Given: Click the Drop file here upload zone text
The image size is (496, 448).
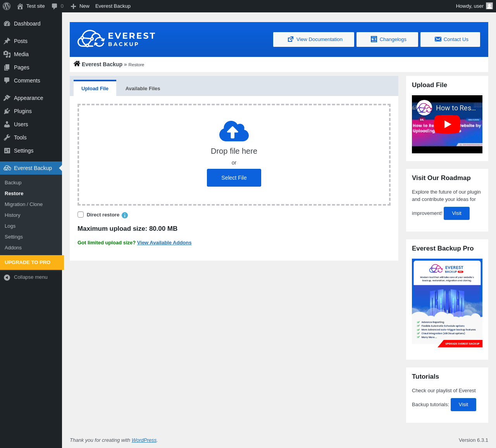Looking at the screenshot, I should pos(234,151).
